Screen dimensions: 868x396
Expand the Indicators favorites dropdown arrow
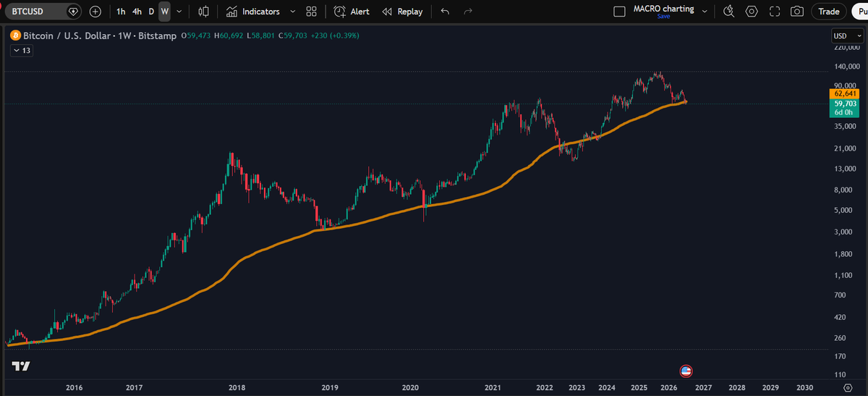point(292,12)
